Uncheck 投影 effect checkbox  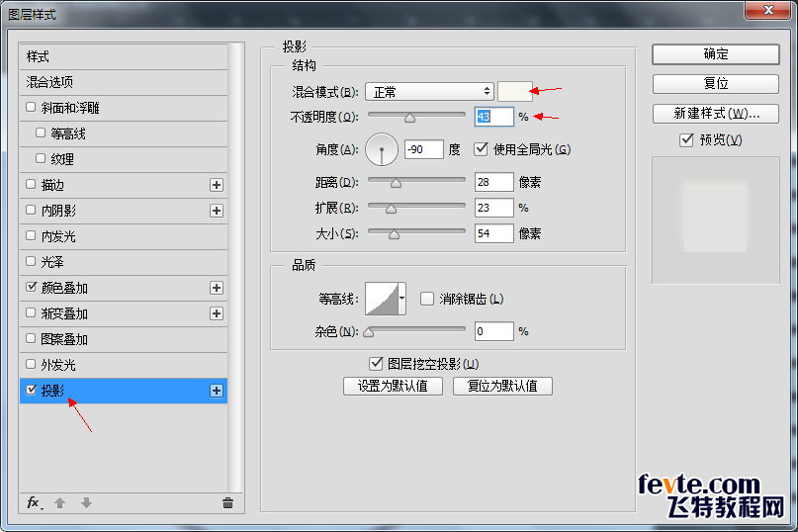(x=31, y=390)
